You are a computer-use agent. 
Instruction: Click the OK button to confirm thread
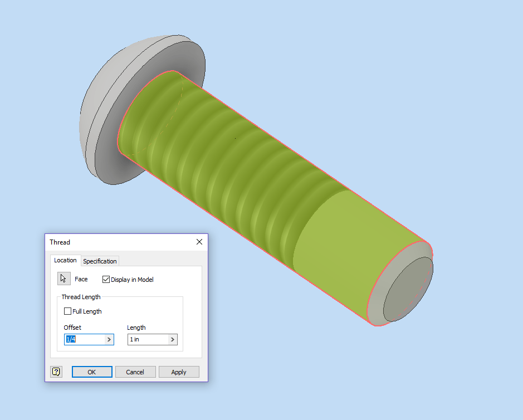pos(91,372)
